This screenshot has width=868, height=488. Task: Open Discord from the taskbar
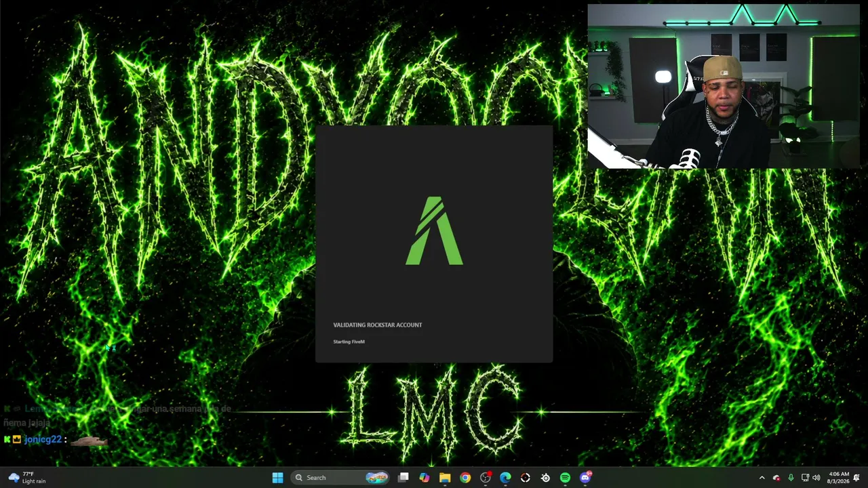[586, 478]
